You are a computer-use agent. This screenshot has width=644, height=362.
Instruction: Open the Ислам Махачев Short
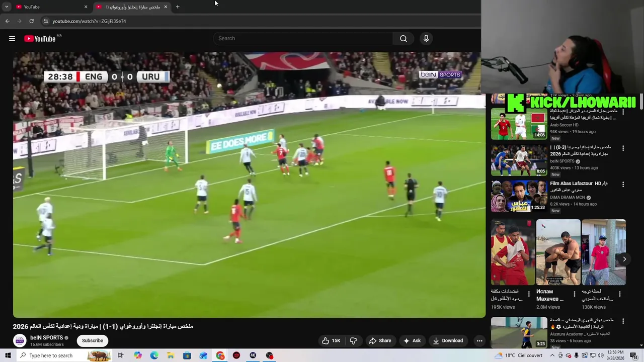tap(558, 252)
